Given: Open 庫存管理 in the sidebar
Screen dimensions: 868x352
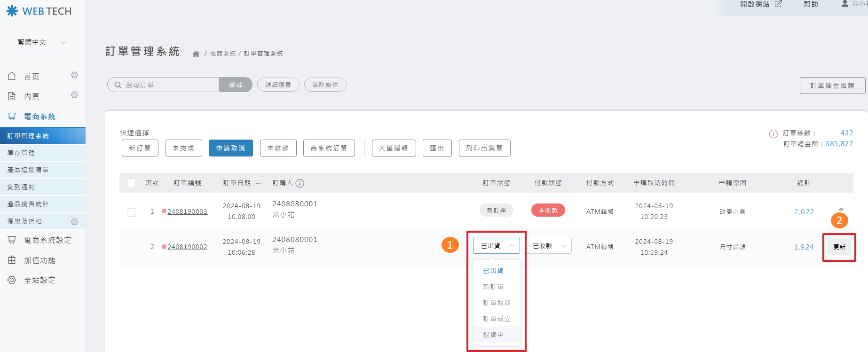Looking at the screenshot, I should click(21, 153).
